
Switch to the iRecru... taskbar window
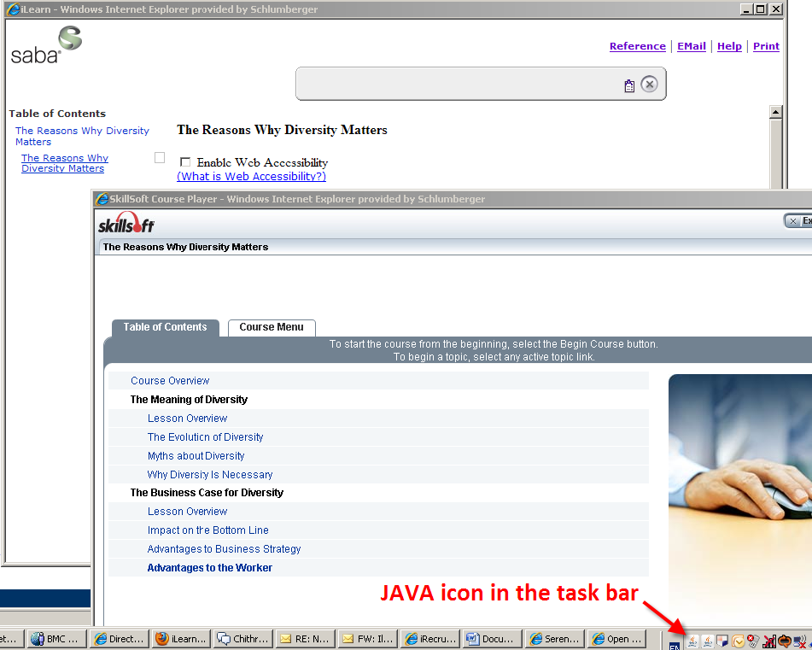click(429, 639)
